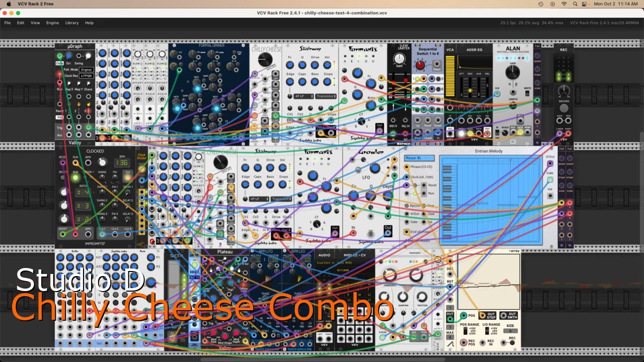
Task: Click the Macro knob on lower Chilly Cheese
Action: (220, 162)
